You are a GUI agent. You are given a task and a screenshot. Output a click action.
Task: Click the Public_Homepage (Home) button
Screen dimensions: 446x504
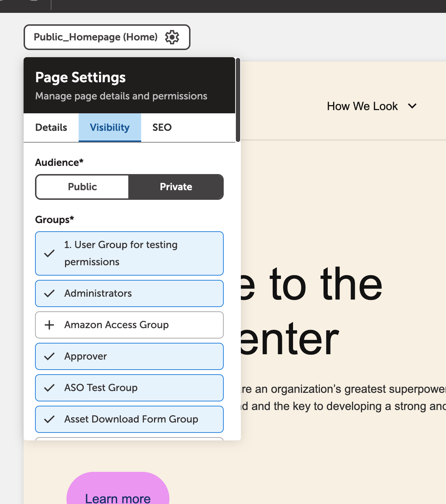click(x=107, y=37)
